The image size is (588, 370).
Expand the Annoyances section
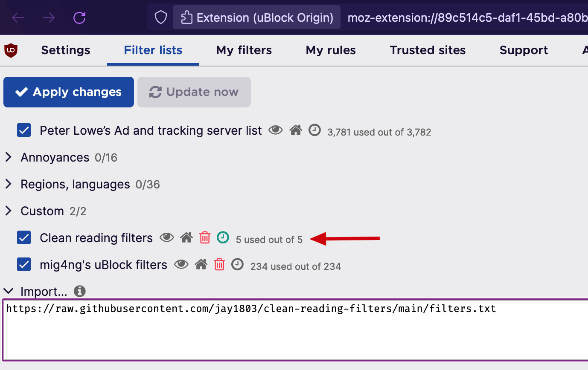coord(8,157)
